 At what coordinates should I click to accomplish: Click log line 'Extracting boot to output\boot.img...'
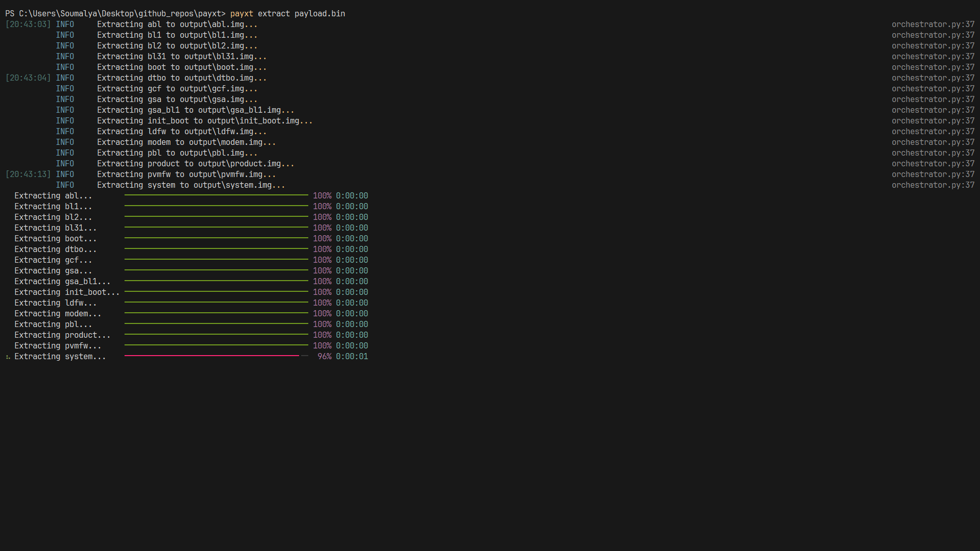pyautogui.click(x=182, y=67)
